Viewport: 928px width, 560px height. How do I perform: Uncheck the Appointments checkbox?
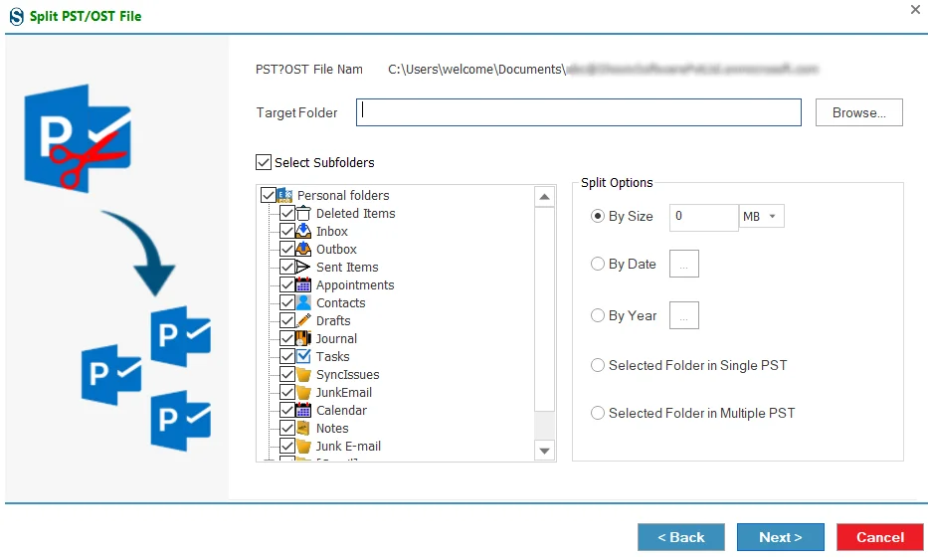tap(287, 284)
